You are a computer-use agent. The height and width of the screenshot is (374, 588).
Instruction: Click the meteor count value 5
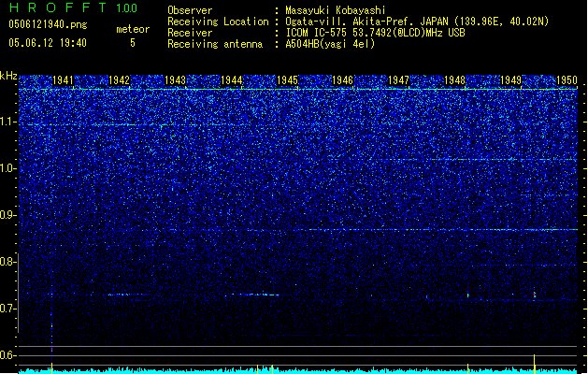click(133, 43)
